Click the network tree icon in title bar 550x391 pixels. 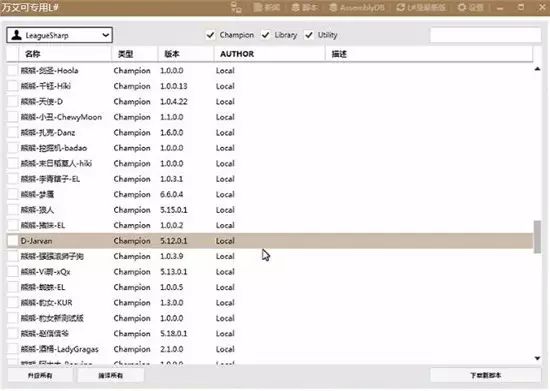pyautogui.click(x=236, y=7)
